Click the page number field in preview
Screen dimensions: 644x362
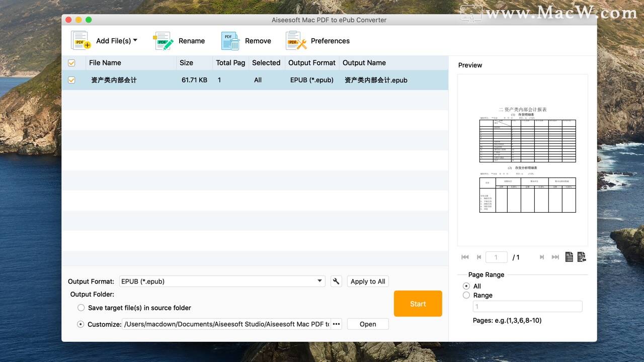coord(496,257)
